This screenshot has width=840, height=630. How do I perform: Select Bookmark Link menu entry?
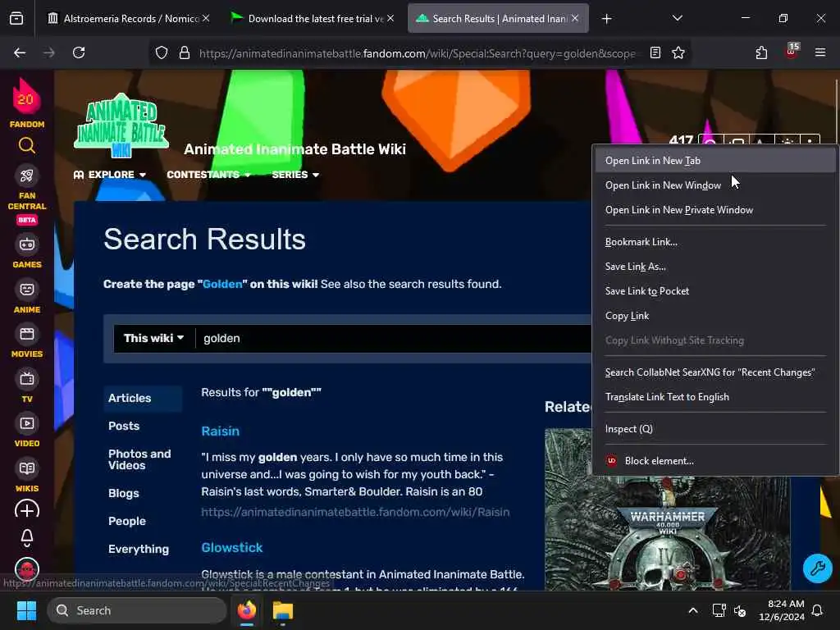714,242
